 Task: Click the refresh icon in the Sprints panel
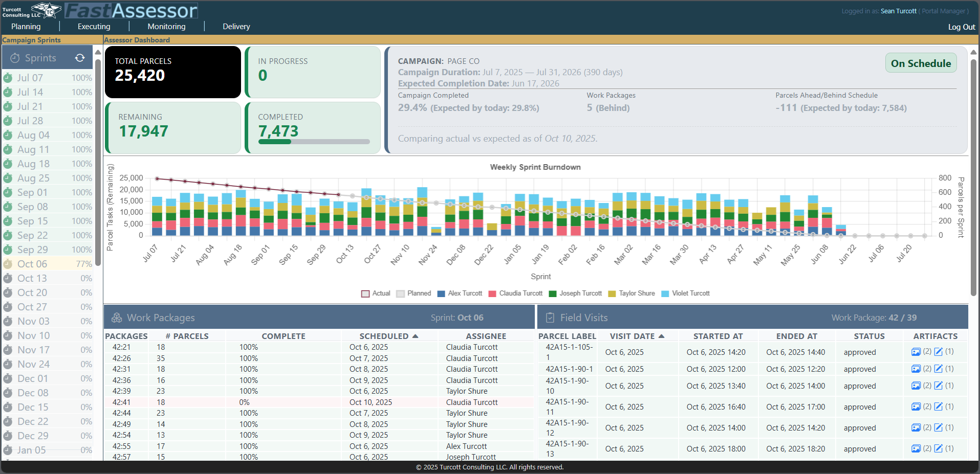click(x=80, y=58)
